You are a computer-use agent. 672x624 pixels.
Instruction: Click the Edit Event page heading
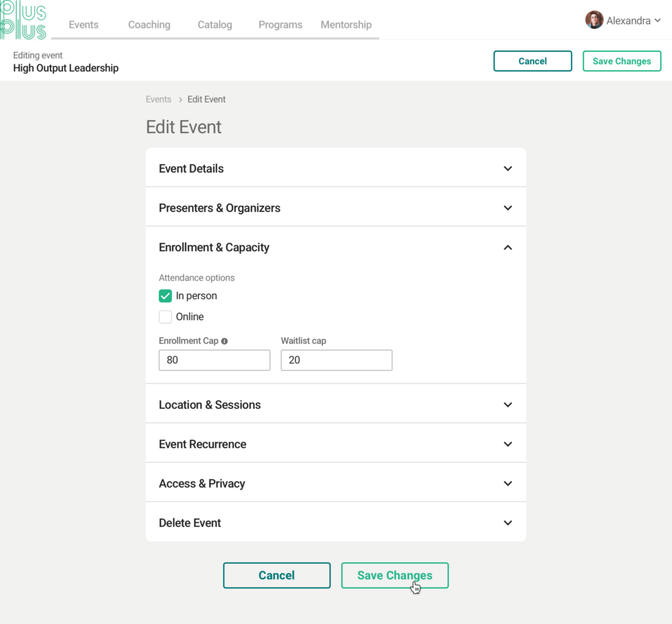click(x=184, y=127)
